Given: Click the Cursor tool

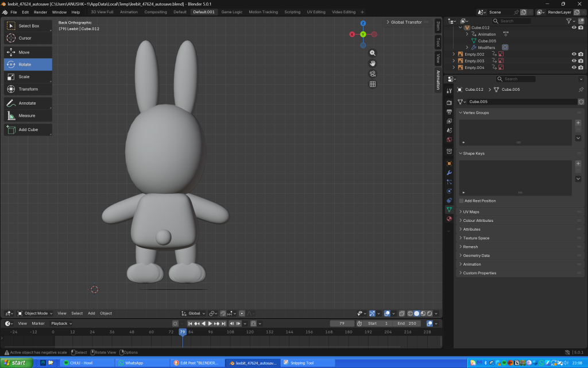Looking at the screenshot, I should 28,38.
